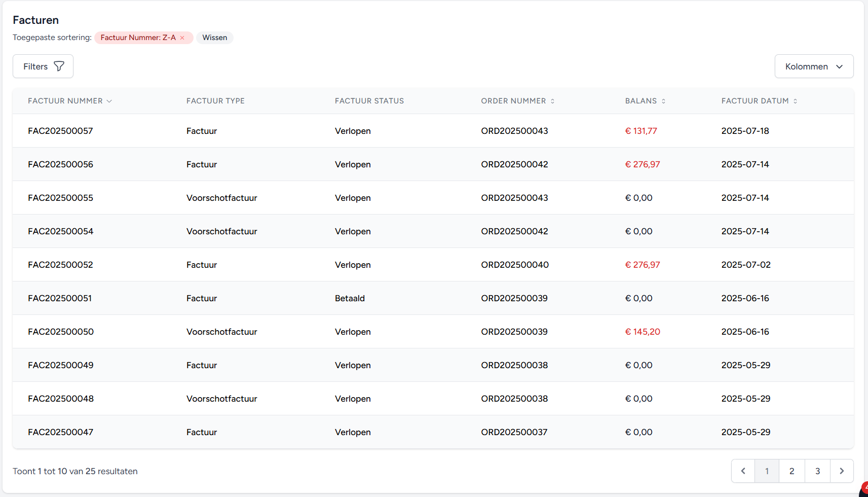Screen dimensions: 868x497
Task: Remove the Factuur Nummer Z-A sort chip
Action: pos(182,38)
